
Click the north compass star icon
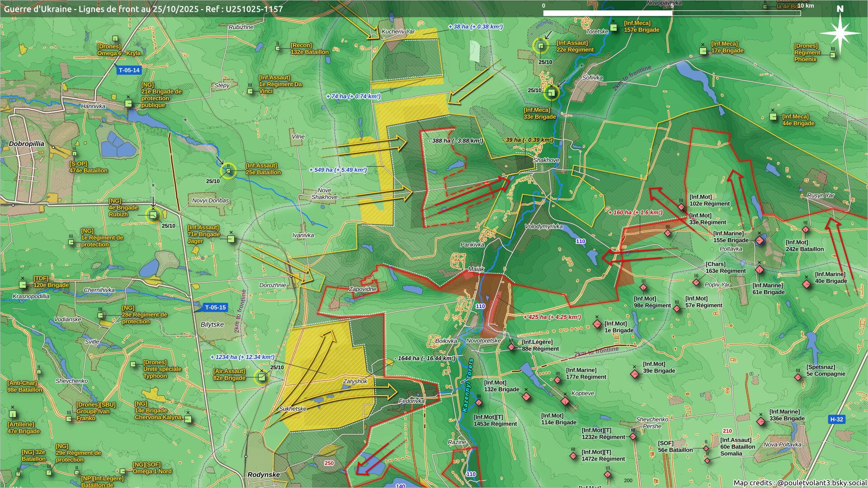(x=840, y=33)
